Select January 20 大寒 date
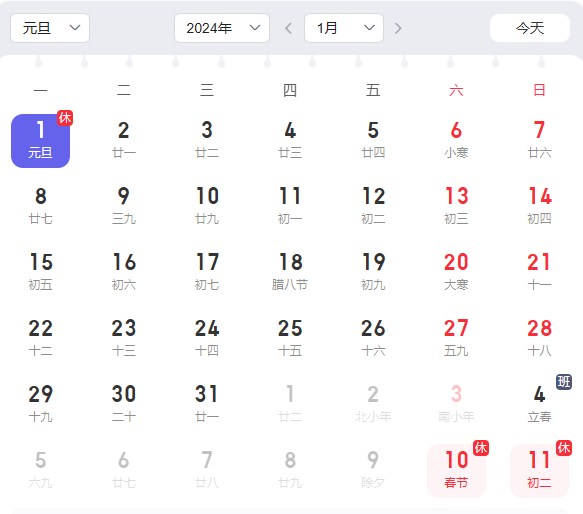This screenshot has width=583, height=514. pos(457,273)
